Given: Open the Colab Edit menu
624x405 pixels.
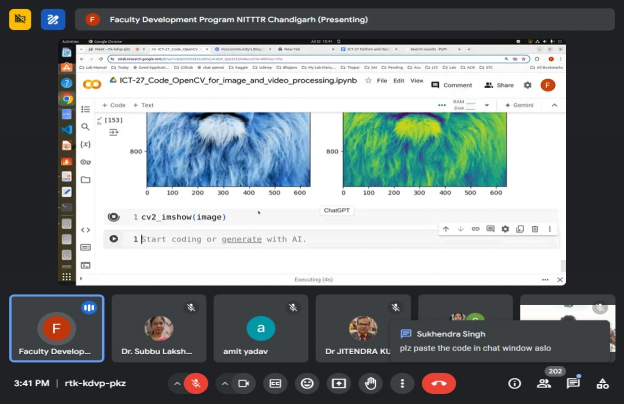Looking at the screenshot, I should 399,81.
